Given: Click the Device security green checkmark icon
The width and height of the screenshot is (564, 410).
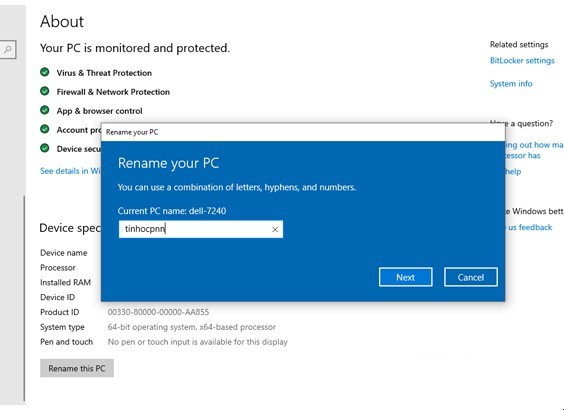Looking at the screenshot, I should tap(45, 148).
